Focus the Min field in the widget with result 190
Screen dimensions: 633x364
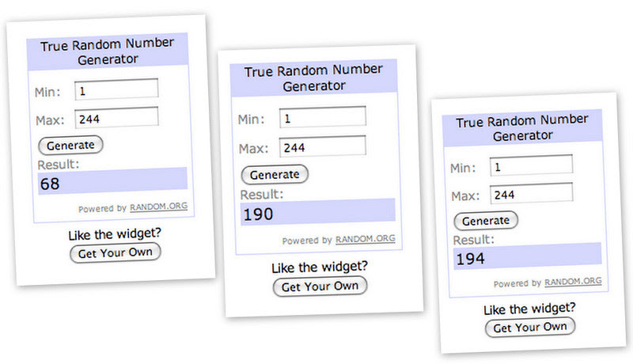point(323,117)
